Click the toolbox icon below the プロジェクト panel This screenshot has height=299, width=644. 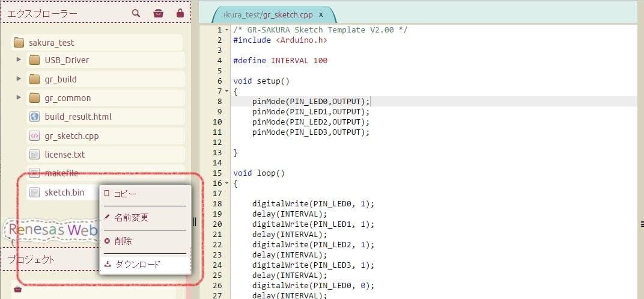point(18,289)
